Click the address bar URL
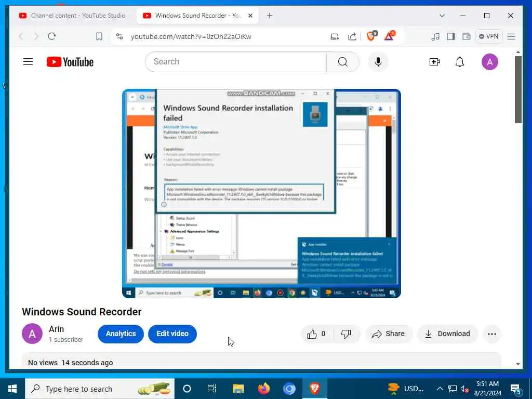The height and width of the screenshot is (399, 532). point(191,36)
